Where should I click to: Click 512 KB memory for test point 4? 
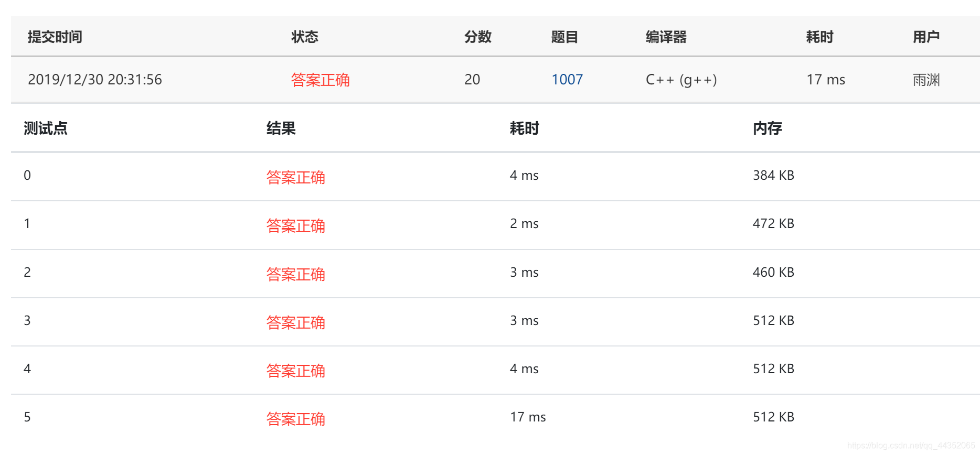point(774,369)
